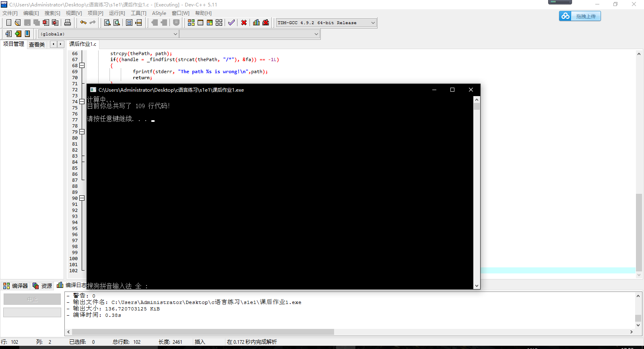Click the right arrow of the panel tabs
The width and height of the screenshot is (644, 349).
point(60,44)
